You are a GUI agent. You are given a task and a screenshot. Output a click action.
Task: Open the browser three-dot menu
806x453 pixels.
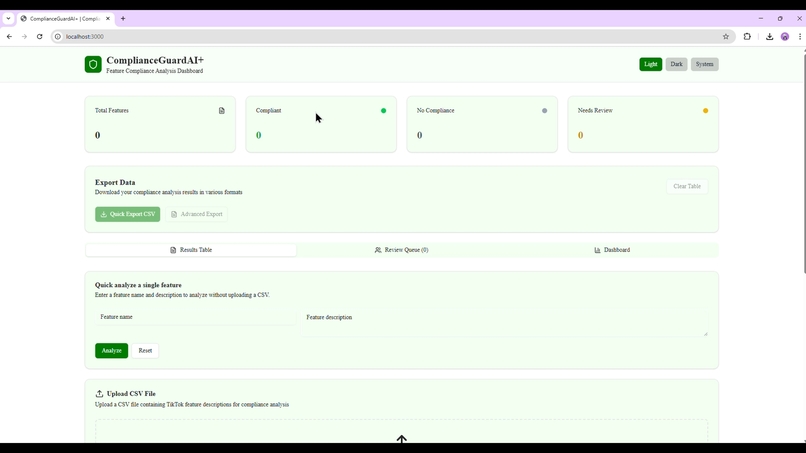click(x=800, y=37)
